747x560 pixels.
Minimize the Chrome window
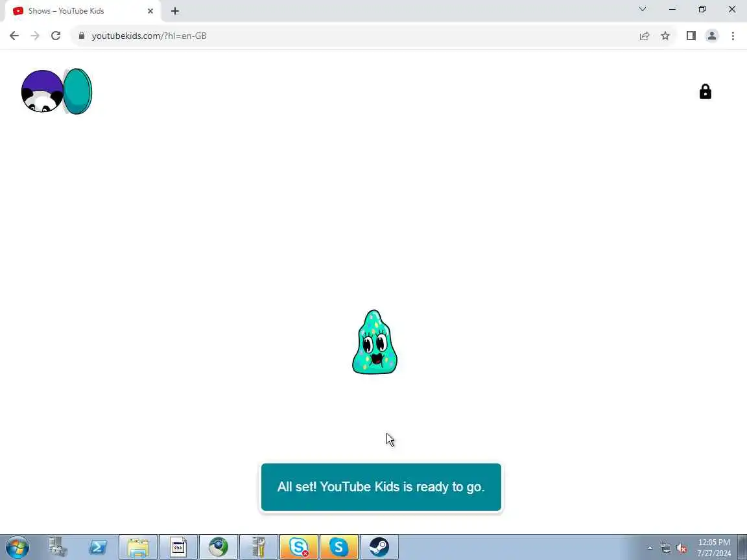coord(672,9)
